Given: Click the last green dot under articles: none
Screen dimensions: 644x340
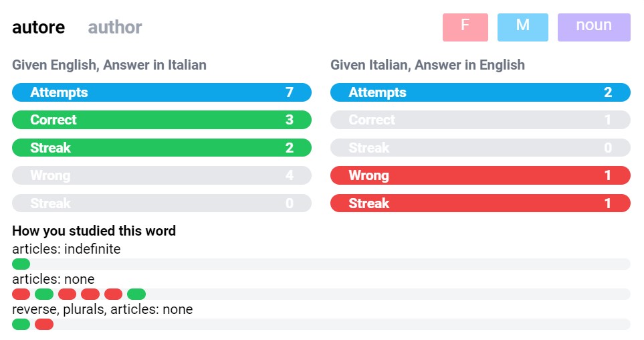Looking at the screenshot, I should [136, 294].
